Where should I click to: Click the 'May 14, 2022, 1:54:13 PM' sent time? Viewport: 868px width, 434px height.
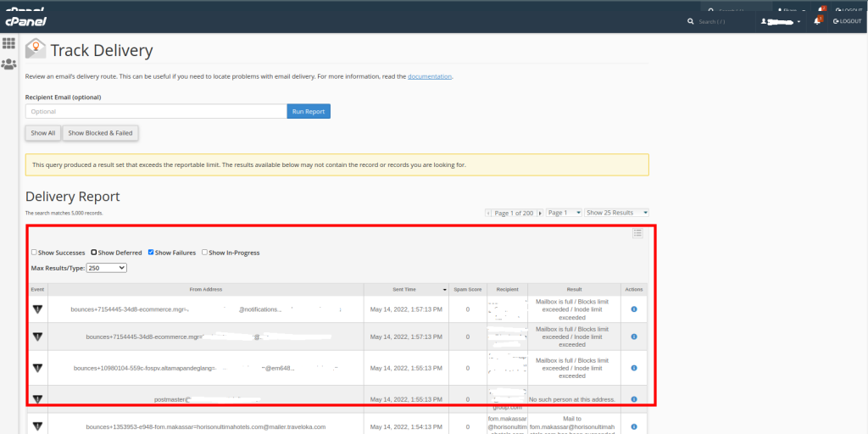point(406,427)
